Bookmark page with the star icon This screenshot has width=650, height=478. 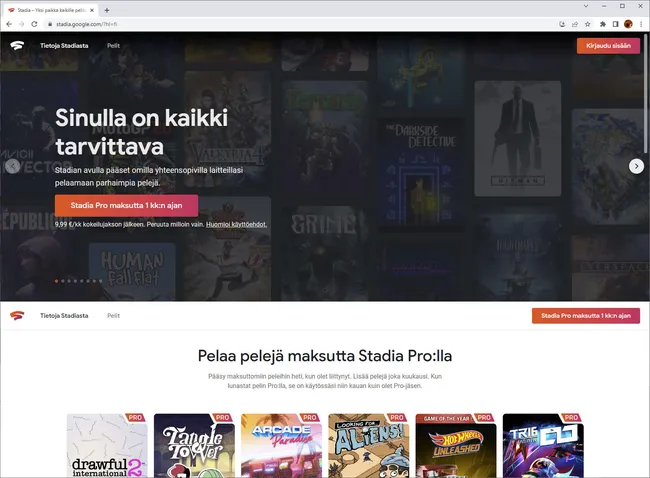[587, 24]
